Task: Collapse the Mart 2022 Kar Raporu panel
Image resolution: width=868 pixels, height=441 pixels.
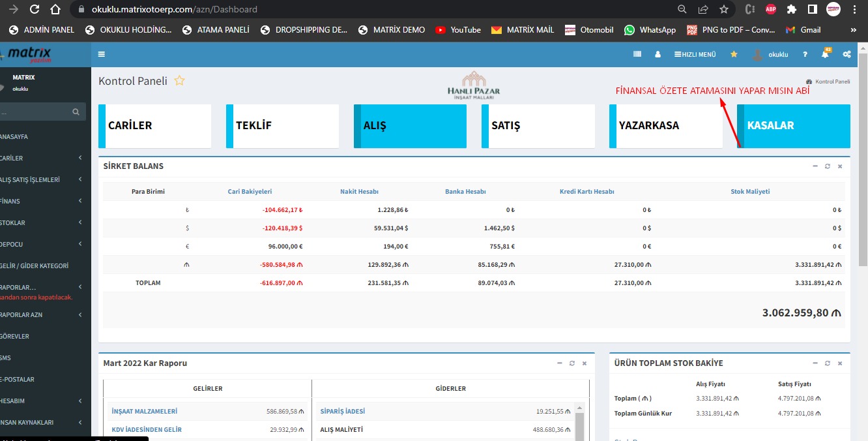Action: 560,363
